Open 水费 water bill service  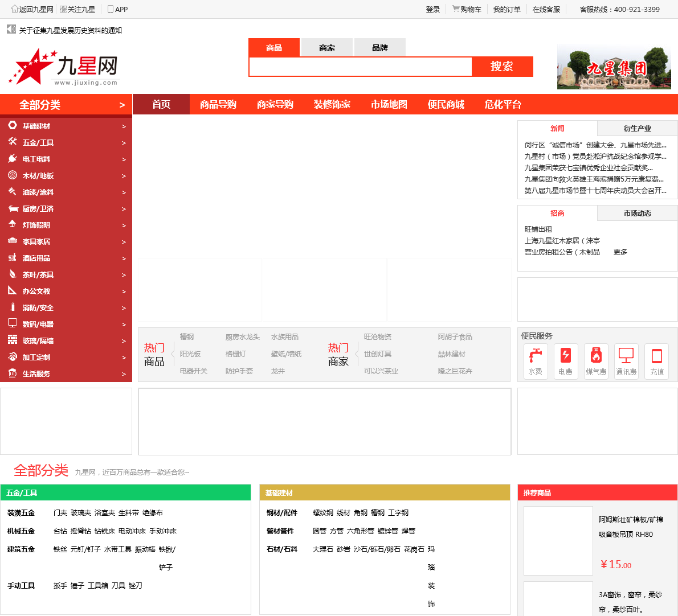(536, 361)
